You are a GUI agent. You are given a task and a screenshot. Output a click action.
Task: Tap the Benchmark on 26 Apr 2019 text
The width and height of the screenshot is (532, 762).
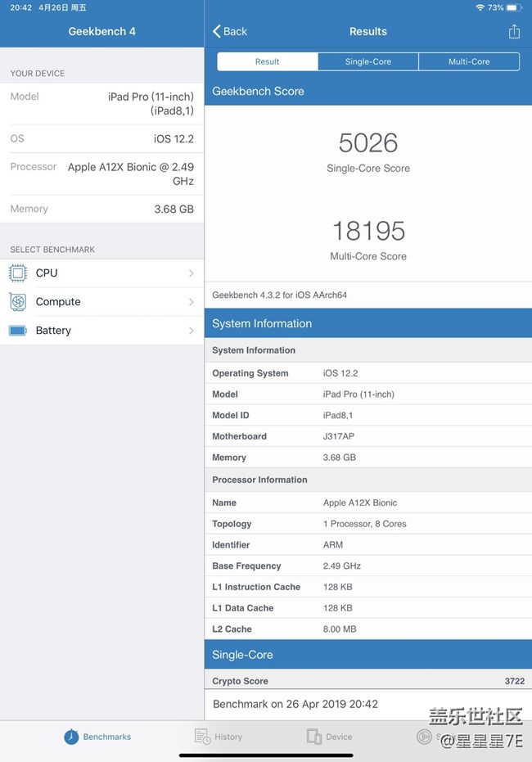tap(295, 704)
